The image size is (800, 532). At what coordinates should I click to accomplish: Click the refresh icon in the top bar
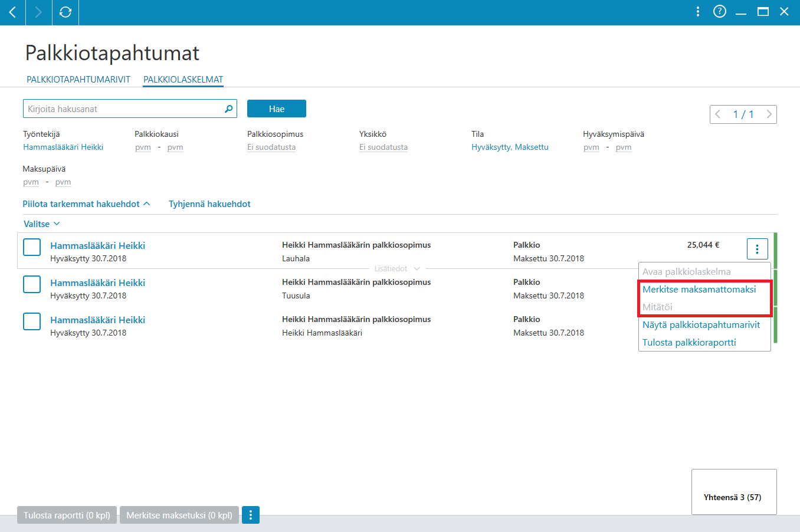tap(65, 12)
